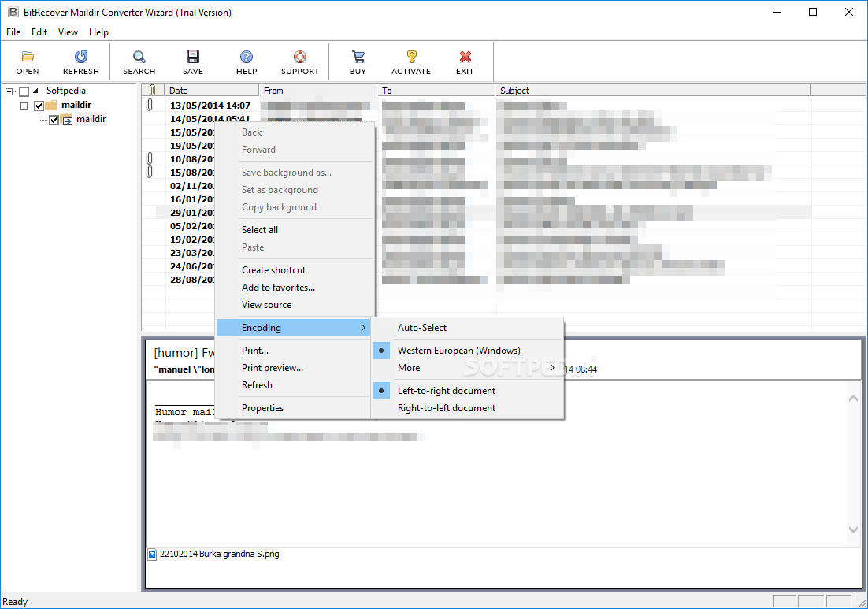Click paperclip icon on the 10/08 email row
Screen dimensions: 868x609
149,159
